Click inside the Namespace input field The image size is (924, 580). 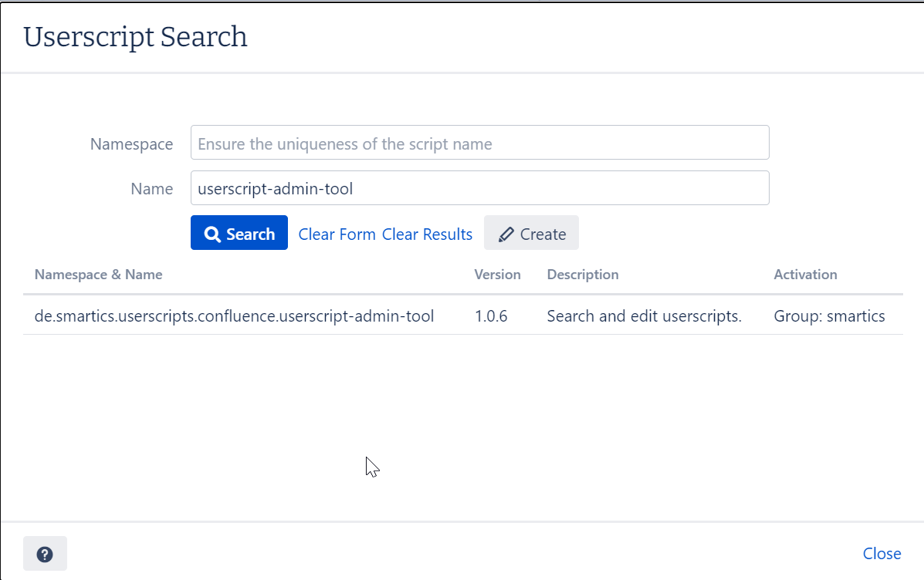[479, 142]
